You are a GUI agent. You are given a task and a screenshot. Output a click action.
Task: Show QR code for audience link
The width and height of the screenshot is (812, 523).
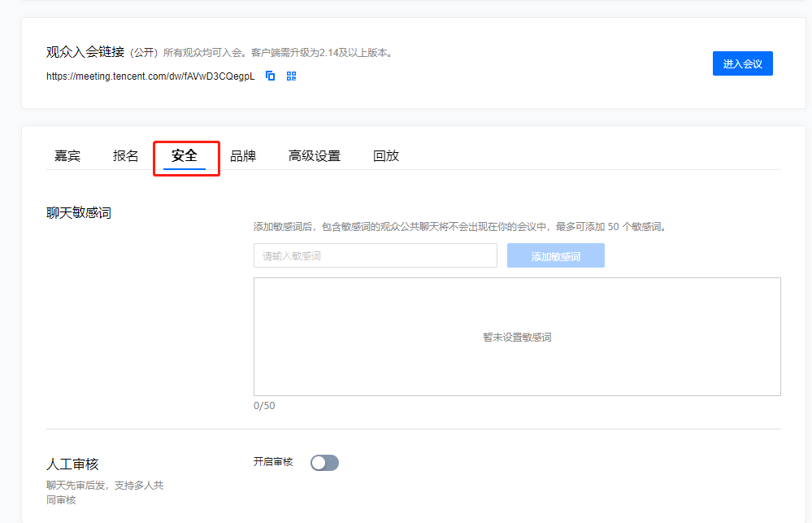pyautogui.click(x=292, y=76)
